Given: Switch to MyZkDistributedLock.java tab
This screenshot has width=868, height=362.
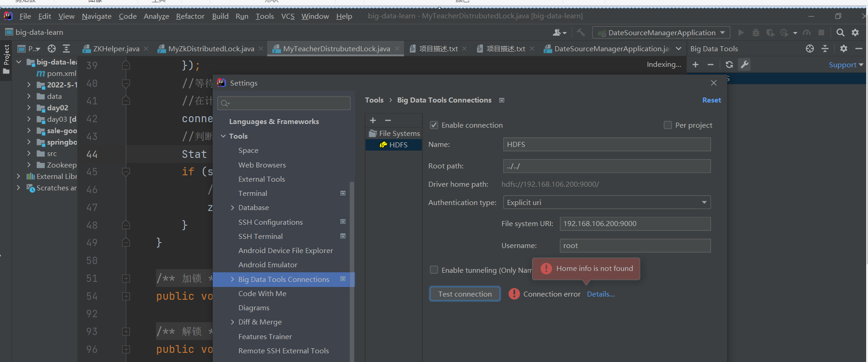Looking at the screenshot, I should (211, 49).
